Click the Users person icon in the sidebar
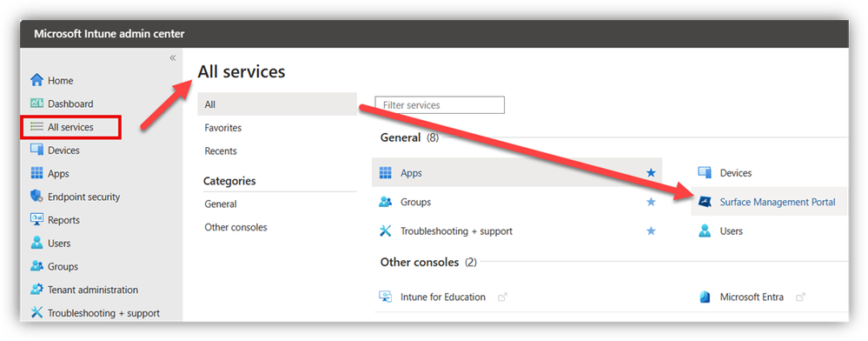The image size is (868, 341). click(x=36, y=244)
